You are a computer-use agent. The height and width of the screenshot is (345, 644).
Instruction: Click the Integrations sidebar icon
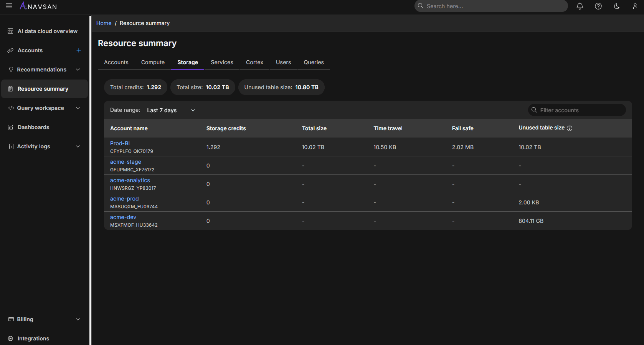click(10, 338)
